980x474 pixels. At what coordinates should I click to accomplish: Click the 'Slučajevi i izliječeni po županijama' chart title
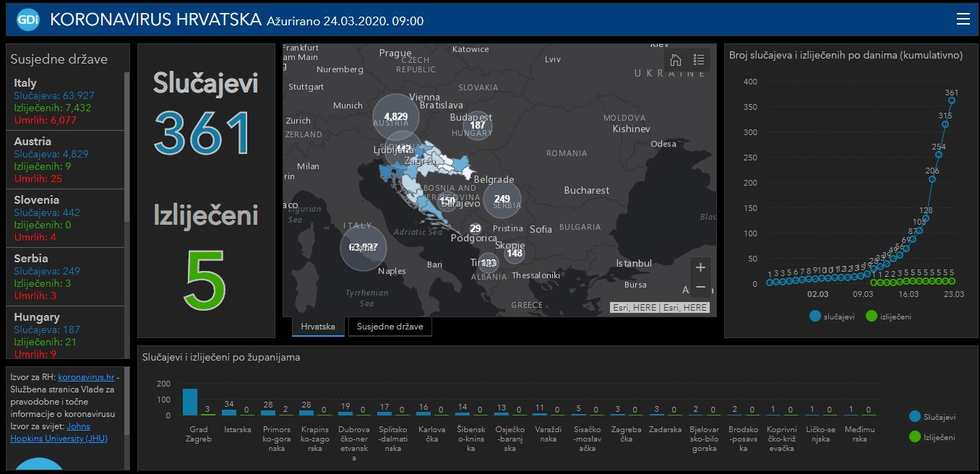pos(221,357)
